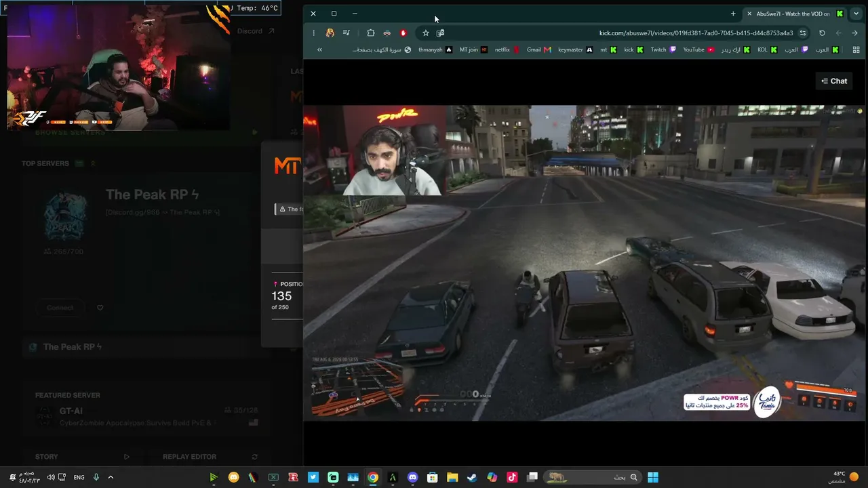
Task: Open Story mode in the FiveM window
Action: pyautogui.click(x=82, y=457)
